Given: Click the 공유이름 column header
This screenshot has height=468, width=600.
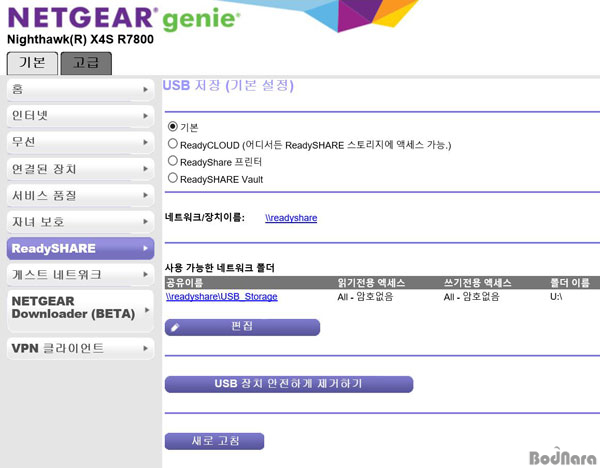Looking at the screenshot, I should pos(184,283).
